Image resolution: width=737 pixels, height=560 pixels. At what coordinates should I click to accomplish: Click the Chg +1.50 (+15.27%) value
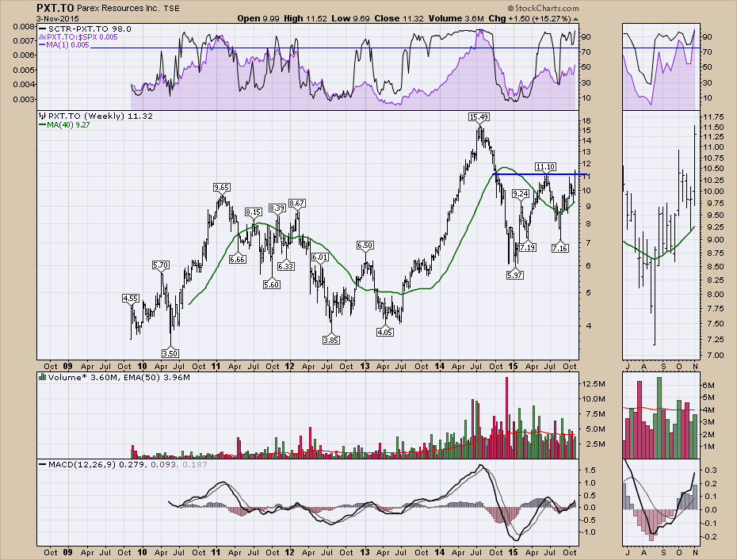(x=529, y=19)
